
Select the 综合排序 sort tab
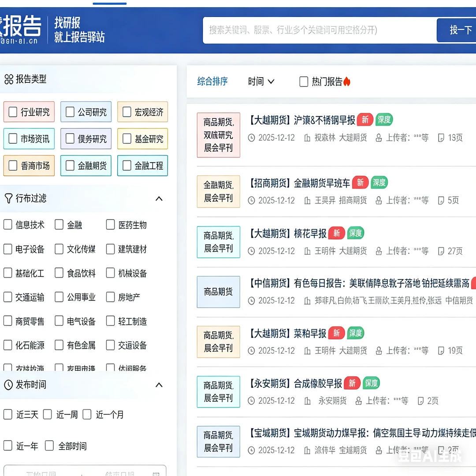point(212,81)
